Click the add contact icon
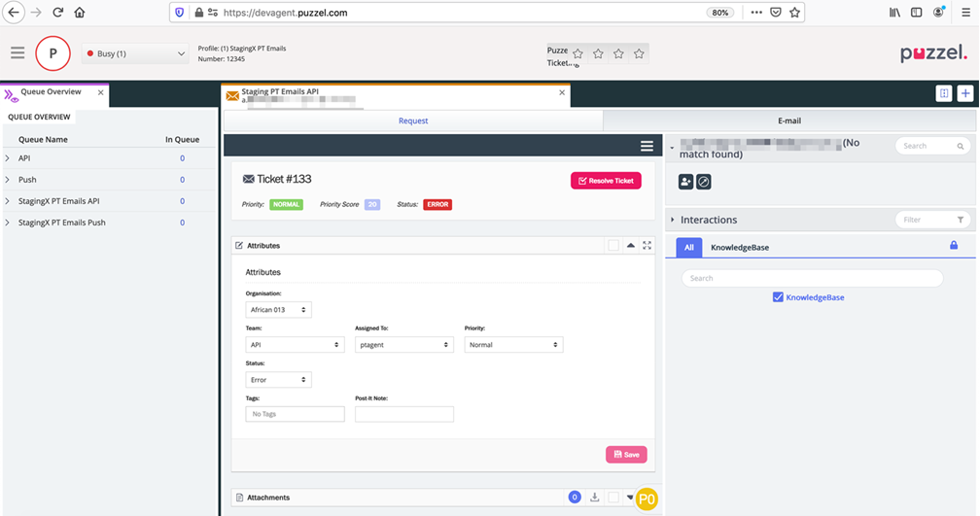This screenshot has height=516, width=980. (686, 182)
